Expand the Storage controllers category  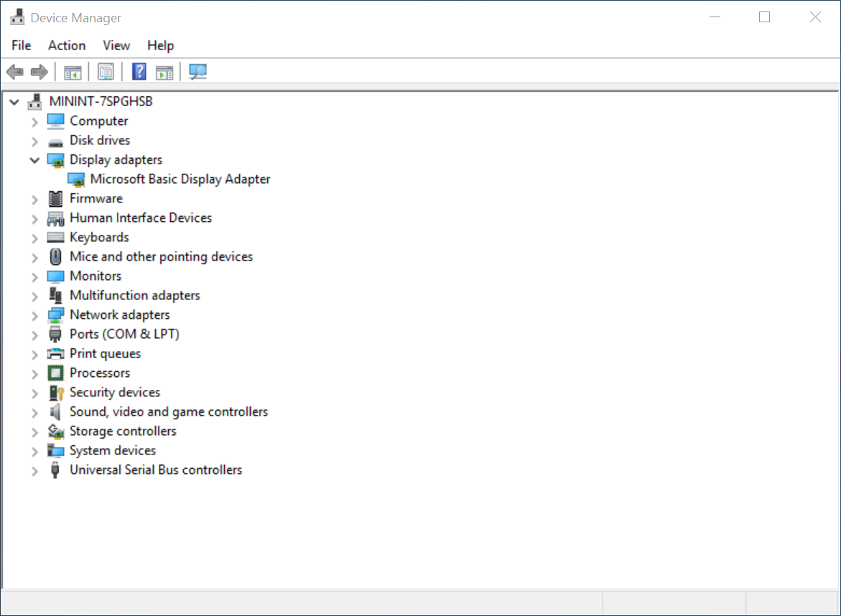pos(35,432)
